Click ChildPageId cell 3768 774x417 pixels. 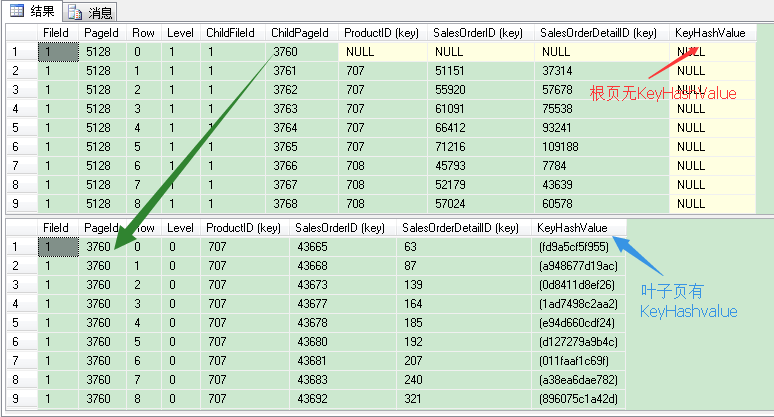(x=302, y=204)
